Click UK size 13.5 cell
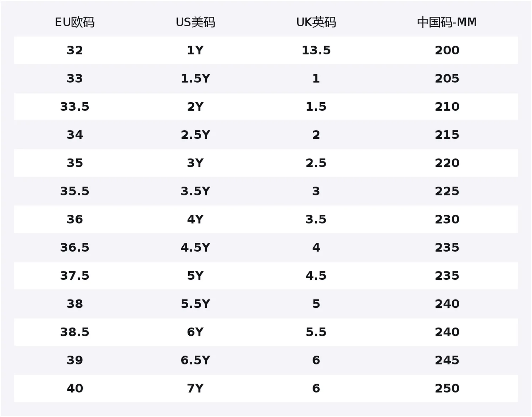The width and height of the screenshot is (532, 417). coord(316,50)
